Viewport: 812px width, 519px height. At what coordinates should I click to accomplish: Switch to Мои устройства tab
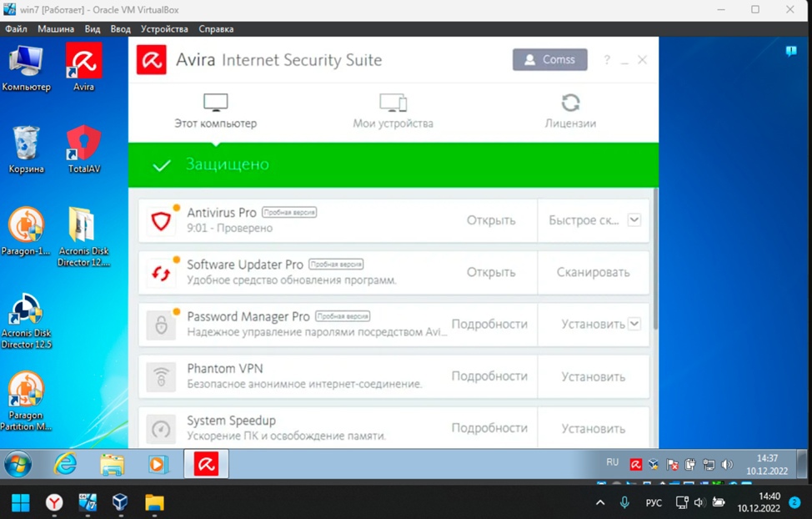click(x=393, y=111)
